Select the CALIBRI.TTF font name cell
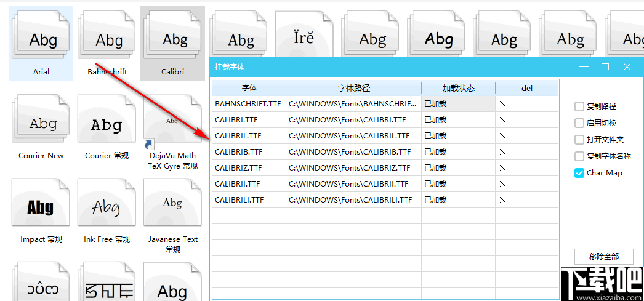644x301 pixels. pos(249,120)
